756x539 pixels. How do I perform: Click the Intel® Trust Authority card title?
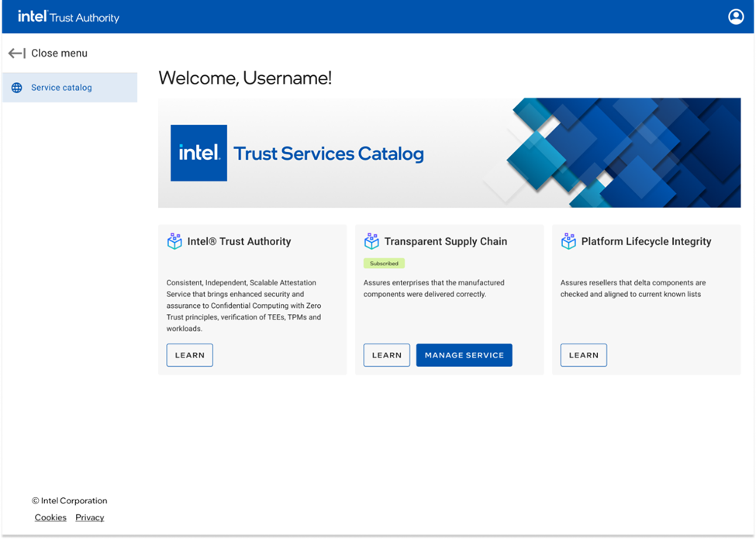pos(239,241)
